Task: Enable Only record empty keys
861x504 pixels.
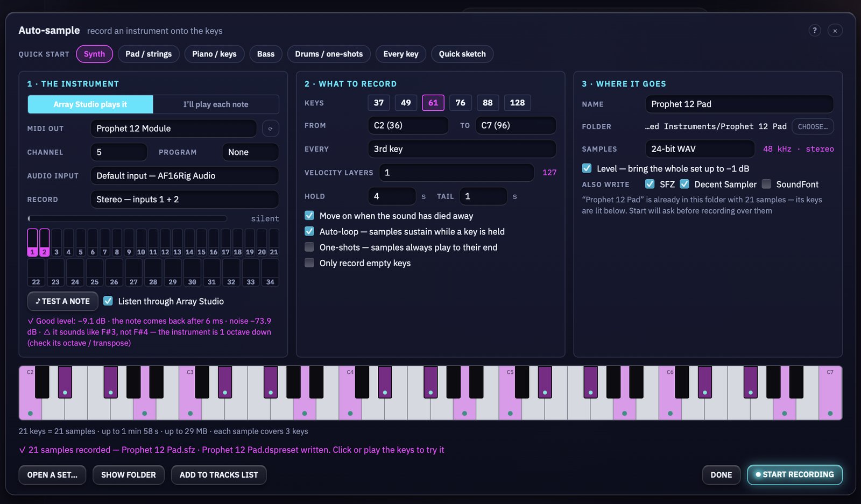Action: (x=309, y=263)
